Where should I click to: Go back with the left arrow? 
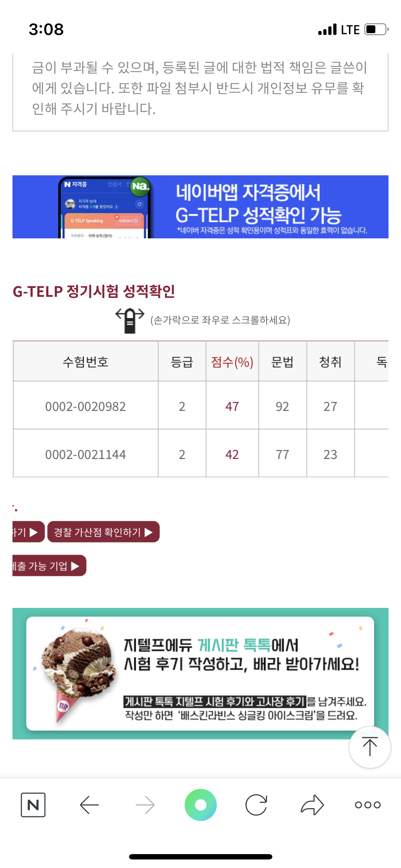(x=89, y=805)
